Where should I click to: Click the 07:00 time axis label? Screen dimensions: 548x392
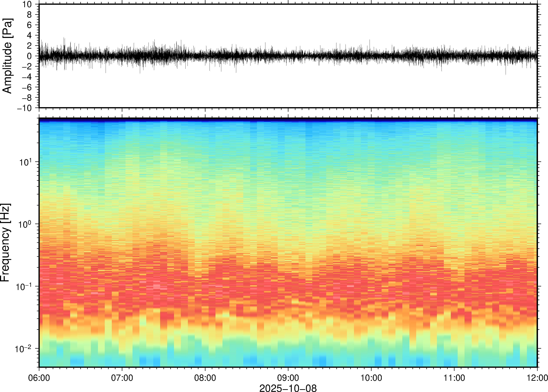(122, 378)
